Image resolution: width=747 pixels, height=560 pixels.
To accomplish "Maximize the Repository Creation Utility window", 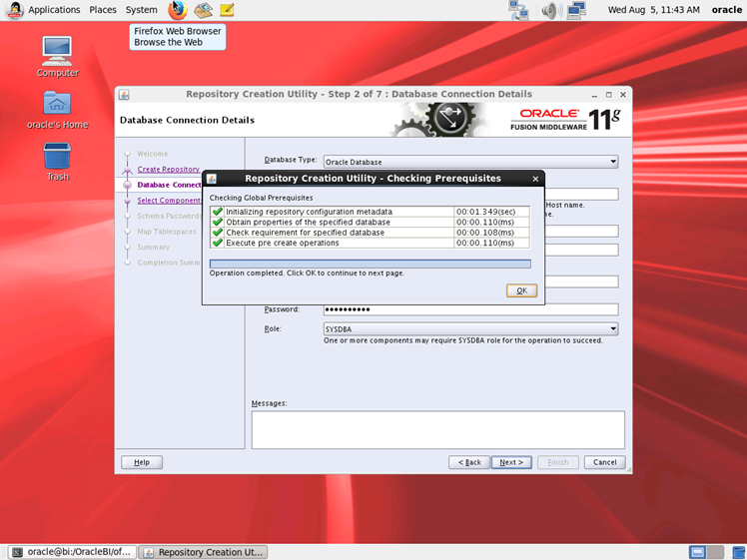I will tap(608, 95).
